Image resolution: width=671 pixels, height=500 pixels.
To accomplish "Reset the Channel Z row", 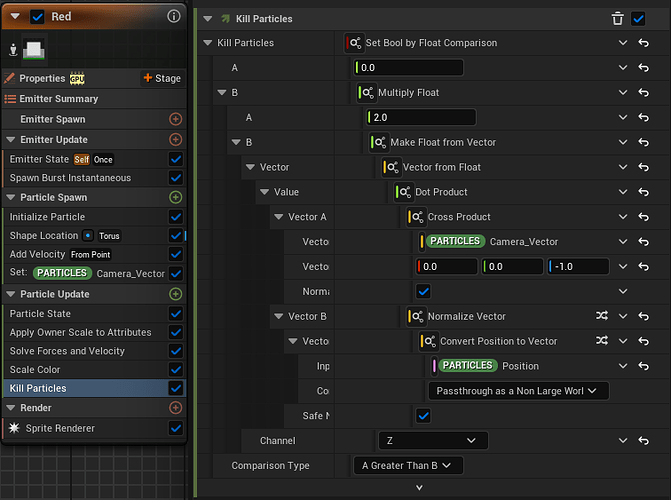I will pos(644,440).
